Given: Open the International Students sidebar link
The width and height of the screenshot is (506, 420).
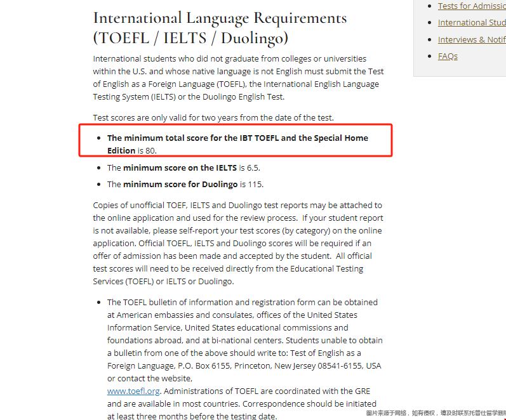Looking at the screenshot, I should click(x=472, y=23).
